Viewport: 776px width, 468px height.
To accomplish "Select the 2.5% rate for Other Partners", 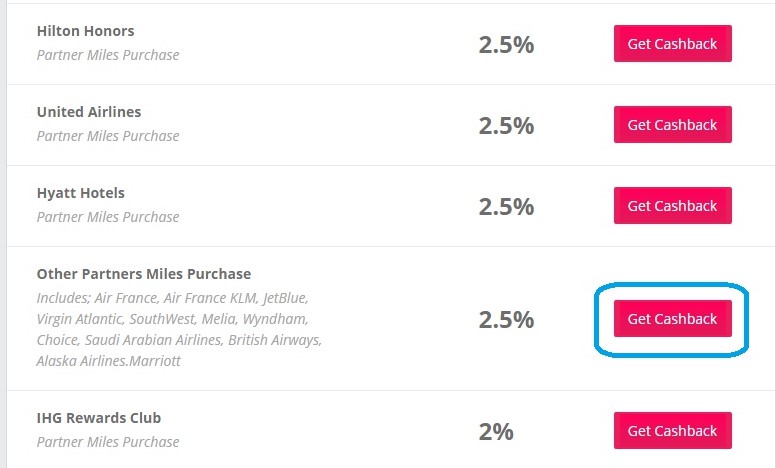I will [506, 320].
